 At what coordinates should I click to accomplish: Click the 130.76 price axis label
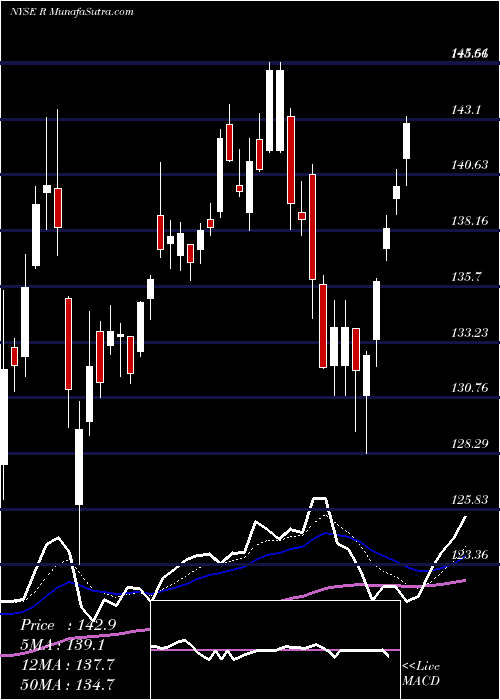click(x=469, y=388)
